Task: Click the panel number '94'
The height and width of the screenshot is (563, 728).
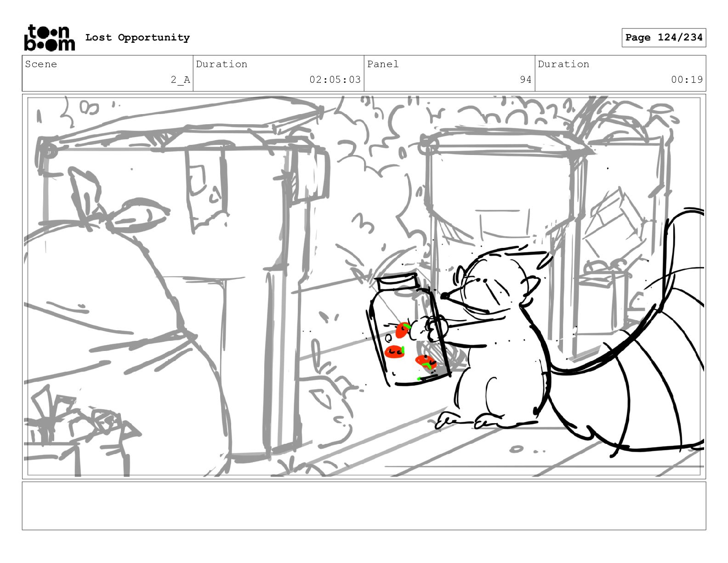Action: pos(526,80)
